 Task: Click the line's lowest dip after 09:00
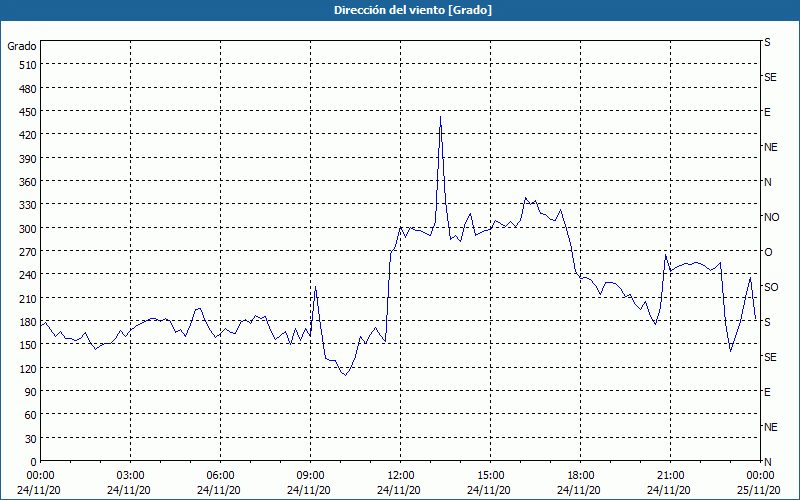(345, 375)
